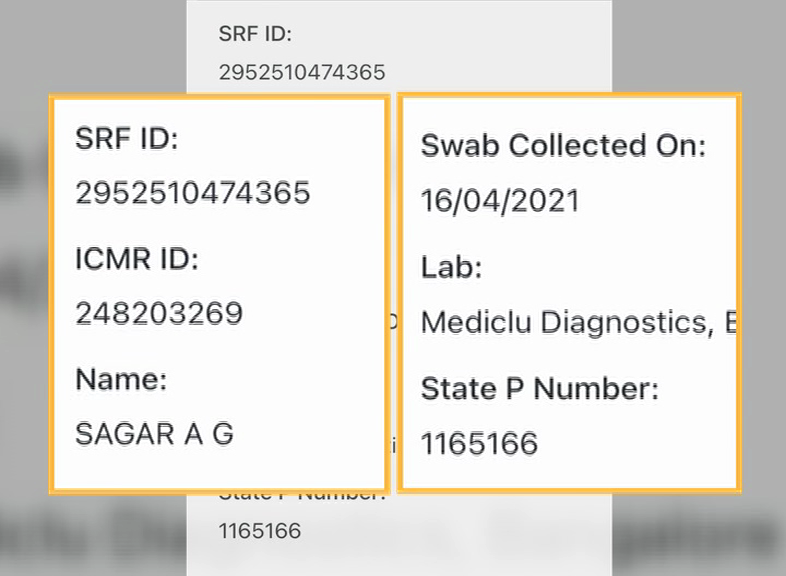Click the Name label
The height and width of the screenshot is (576, 786).
121,379
